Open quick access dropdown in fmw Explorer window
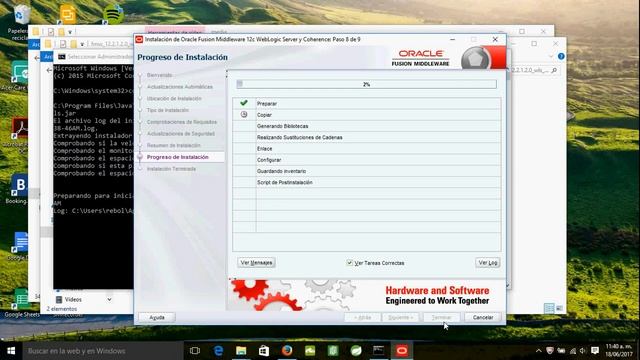Screen dimensions: 640x360 click(x=82, y=44)
